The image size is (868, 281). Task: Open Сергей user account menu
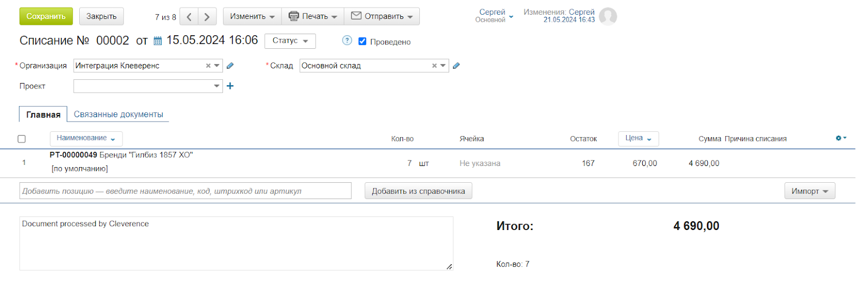click(x=494, y=16)
